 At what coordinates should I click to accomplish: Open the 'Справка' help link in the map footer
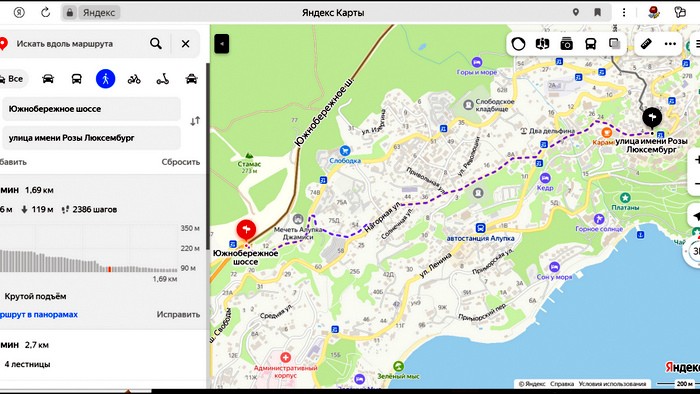click(x=562, y=384)
